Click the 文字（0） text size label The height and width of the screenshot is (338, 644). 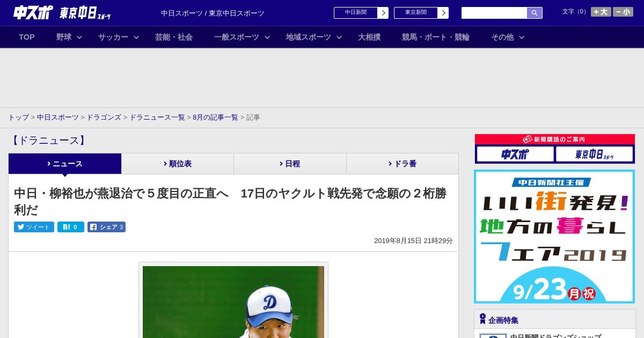click(x=575, y=12)
